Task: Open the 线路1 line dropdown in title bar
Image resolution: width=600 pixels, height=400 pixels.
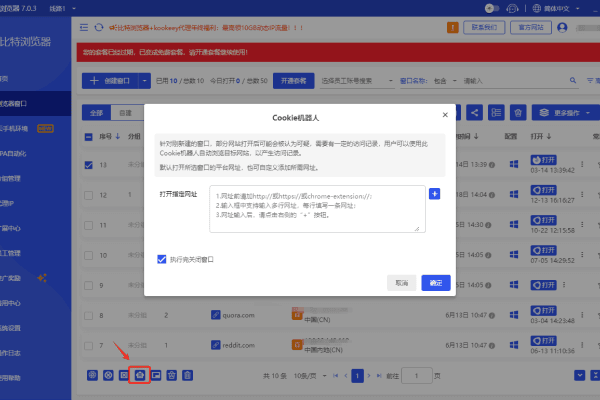Action: (63, 8)
